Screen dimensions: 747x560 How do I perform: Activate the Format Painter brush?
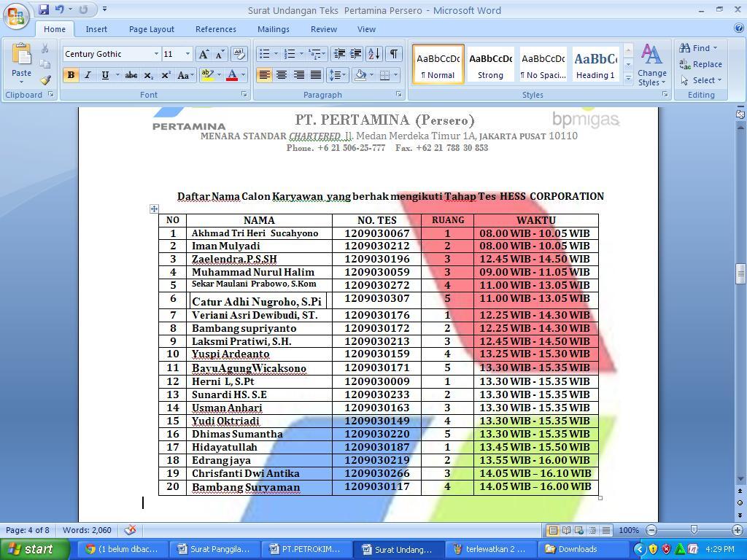(44, 80)
